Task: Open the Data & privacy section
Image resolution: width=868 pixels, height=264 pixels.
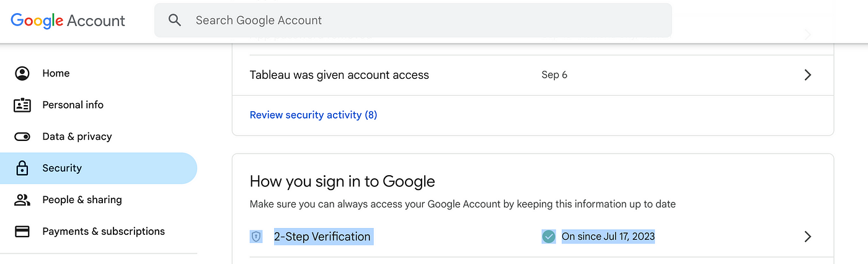Action: [x=77, y=137]
